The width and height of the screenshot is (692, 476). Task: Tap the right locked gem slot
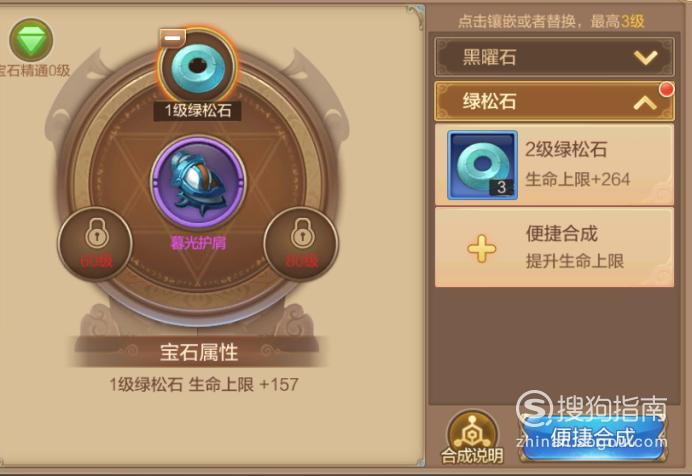click(301, 244)
